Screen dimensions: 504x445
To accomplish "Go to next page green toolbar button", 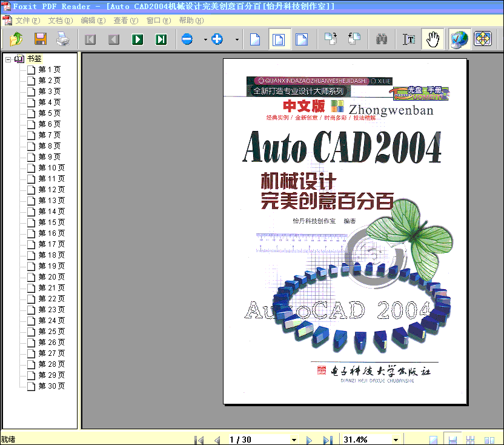I will pyautogui.click(x=138, y=39).
